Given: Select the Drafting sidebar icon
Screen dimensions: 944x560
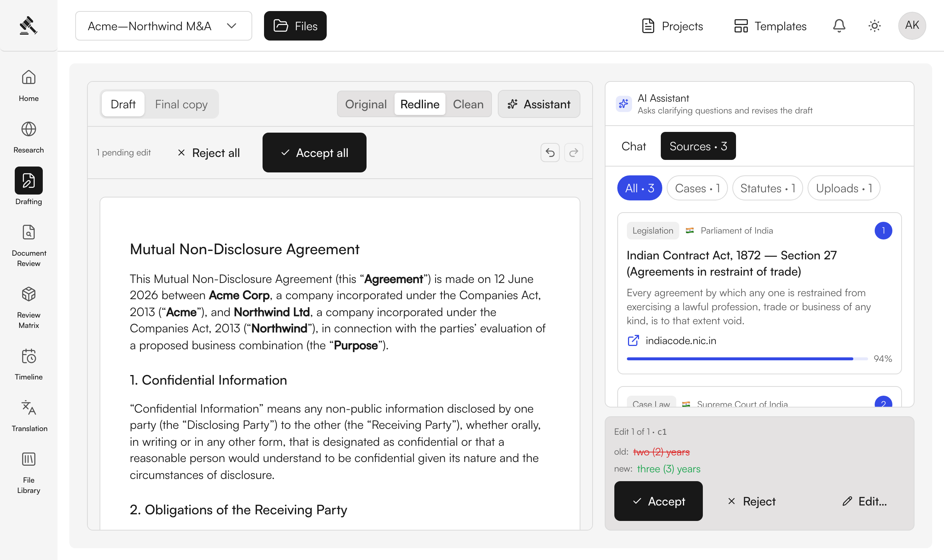Looking at the screenshot, I should pyautogui.click(x=29, y=181).
